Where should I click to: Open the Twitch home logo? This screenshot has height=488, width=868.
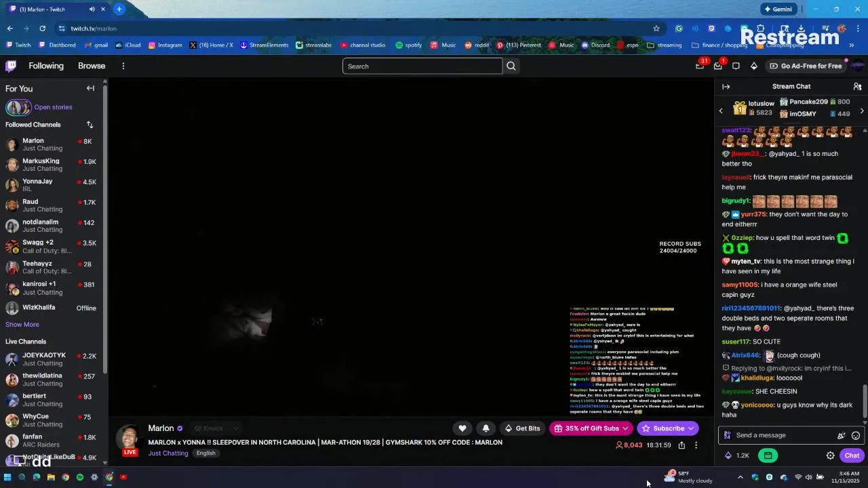click(11, 66)
